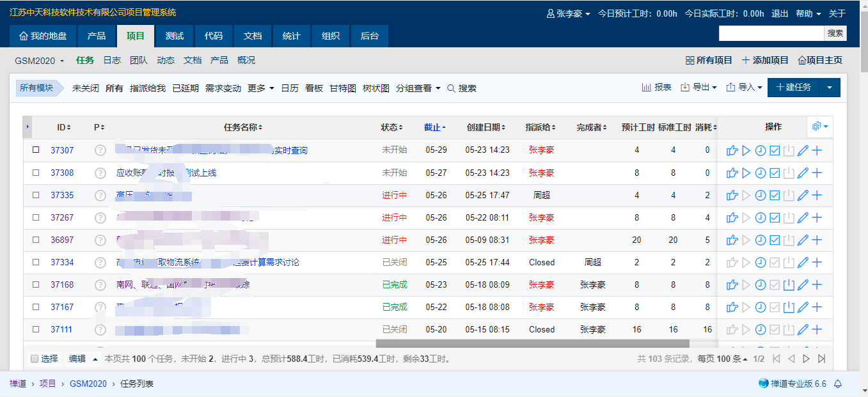
Task: Click the close-task icon on row 37168
Action: 789,285
